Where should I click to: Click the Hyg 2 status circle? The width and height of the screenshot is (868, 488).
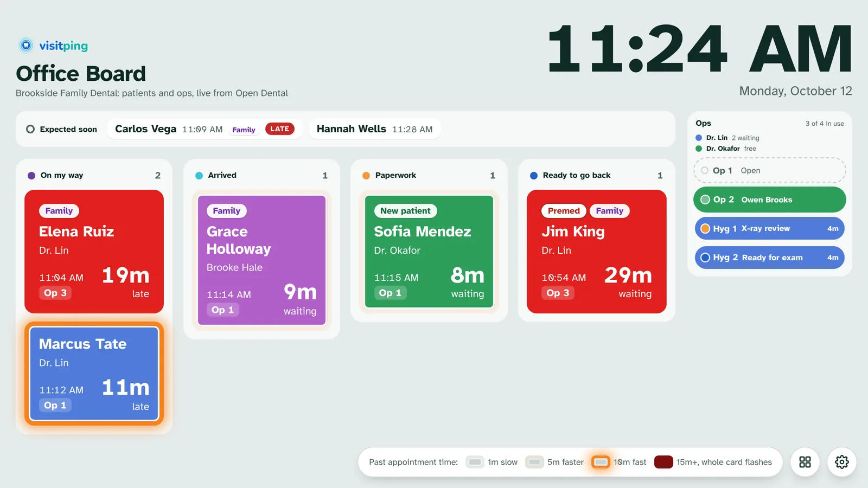[705, 258]
